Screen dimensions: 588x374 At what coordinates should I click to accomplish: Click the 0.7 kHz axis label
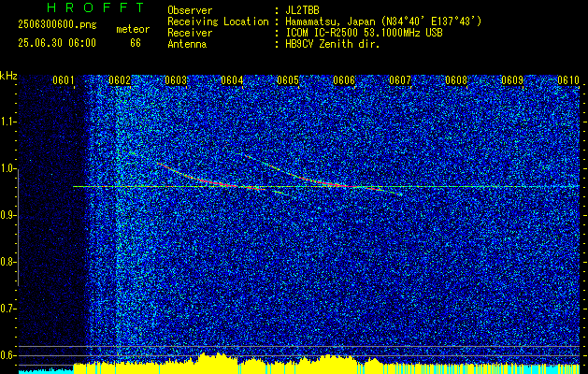tap(7, 309)
